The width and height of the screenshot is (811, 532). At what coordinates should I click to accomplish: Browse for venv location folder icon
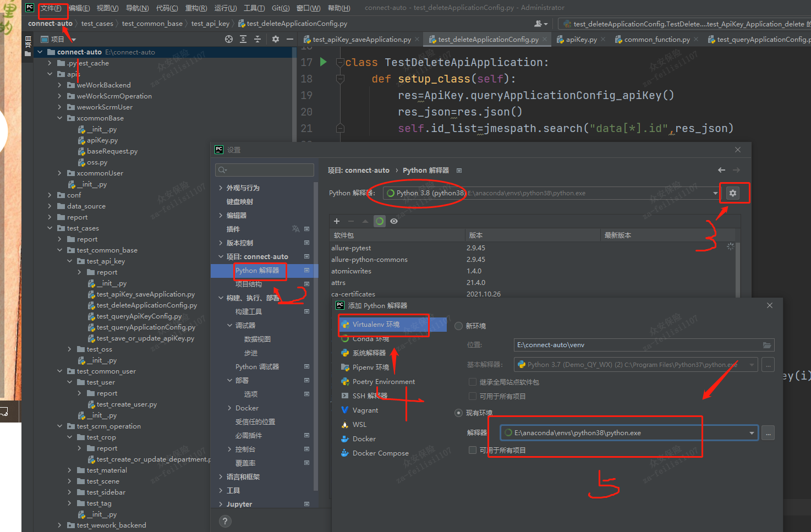(x=767, y=345)
